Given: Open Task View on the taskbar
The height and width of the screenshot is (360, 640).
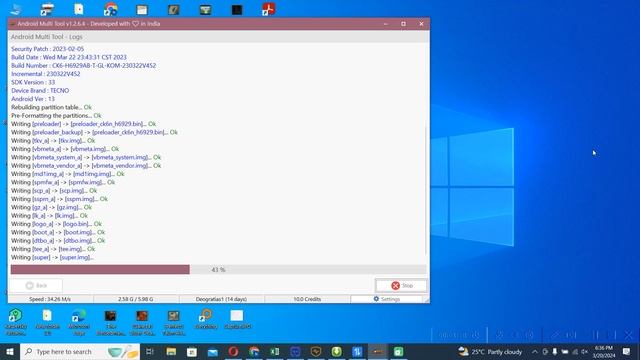Looking at the screenshot, I should click(x=150, y=351).
